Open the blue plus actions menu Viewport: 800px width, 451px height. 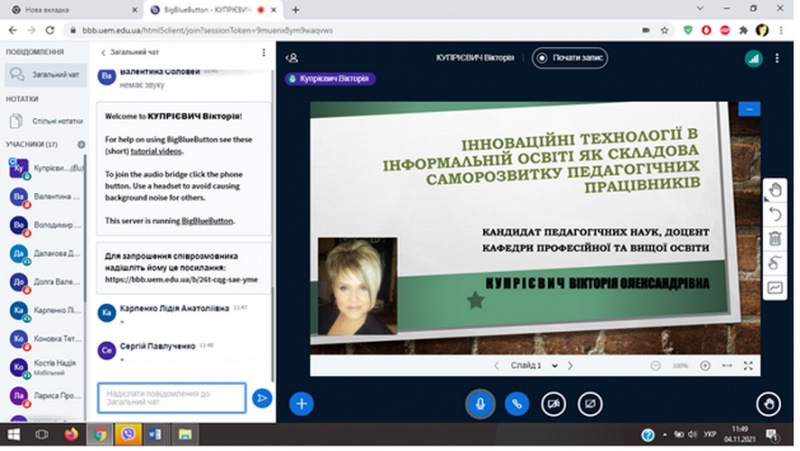(x=302, y=404)
